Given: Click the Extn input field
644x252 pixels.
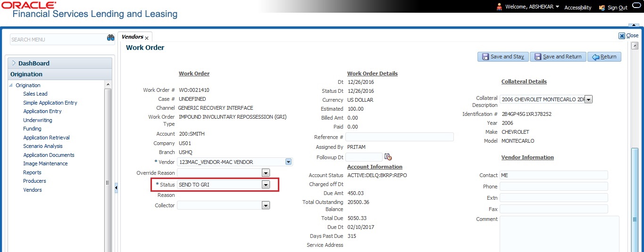Looking at the screenshot, I should point(553,198).
